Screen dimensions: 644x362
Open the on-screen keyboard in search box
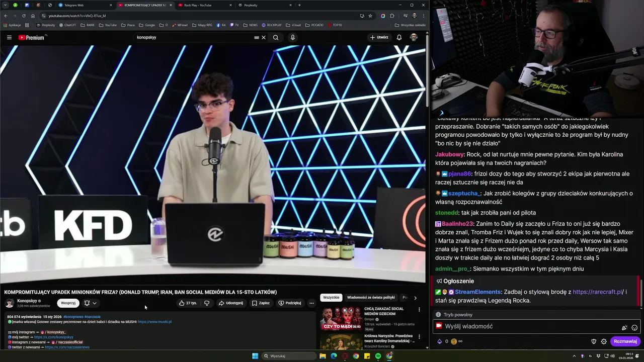click(257, 37)
